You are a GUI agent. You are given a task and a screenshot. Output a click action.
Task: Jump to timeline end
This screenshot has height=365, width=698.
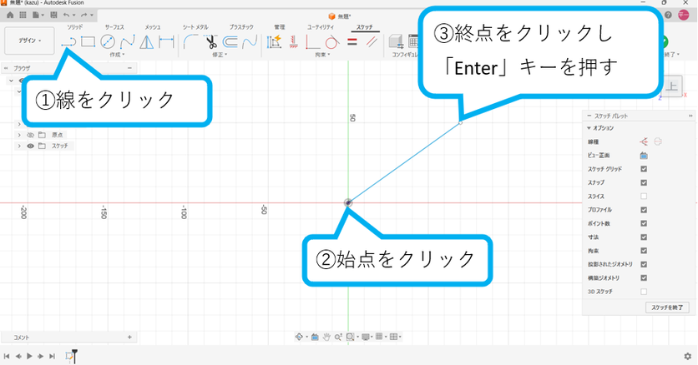click(52, 356)
